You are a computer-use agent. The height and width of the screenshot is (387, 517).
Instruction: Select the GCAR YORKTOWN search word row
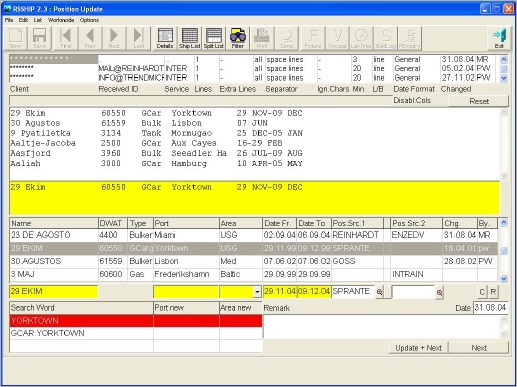(x=136, y=333)
